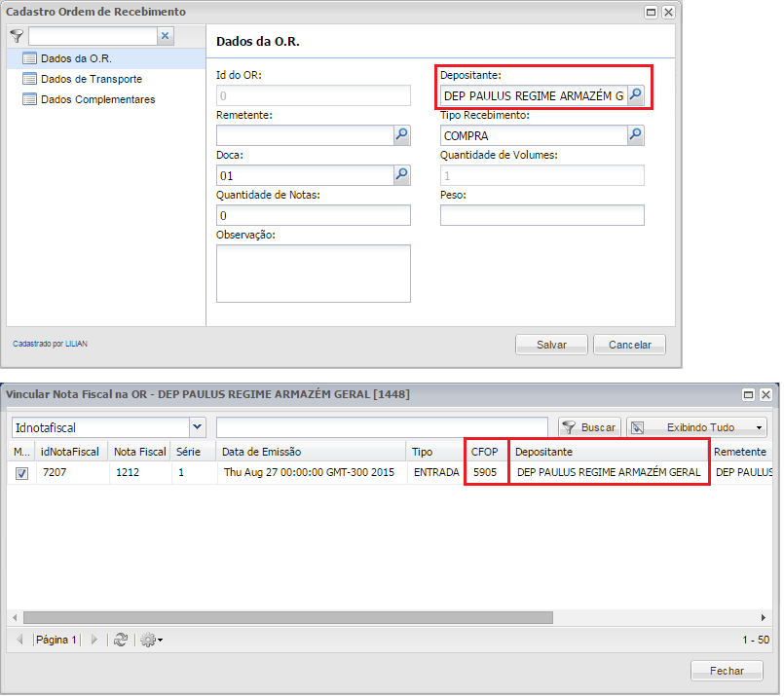Click the Peso input field
Viewport: 784px width, 697px height.
click(x=542, y=215)
